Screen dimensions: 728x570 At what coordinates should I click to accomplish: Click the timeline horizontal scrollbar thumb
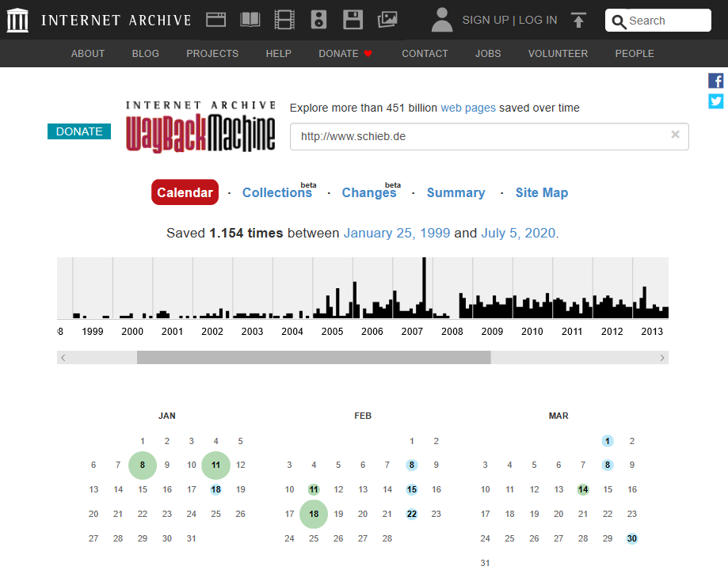[x=314, y=357]
